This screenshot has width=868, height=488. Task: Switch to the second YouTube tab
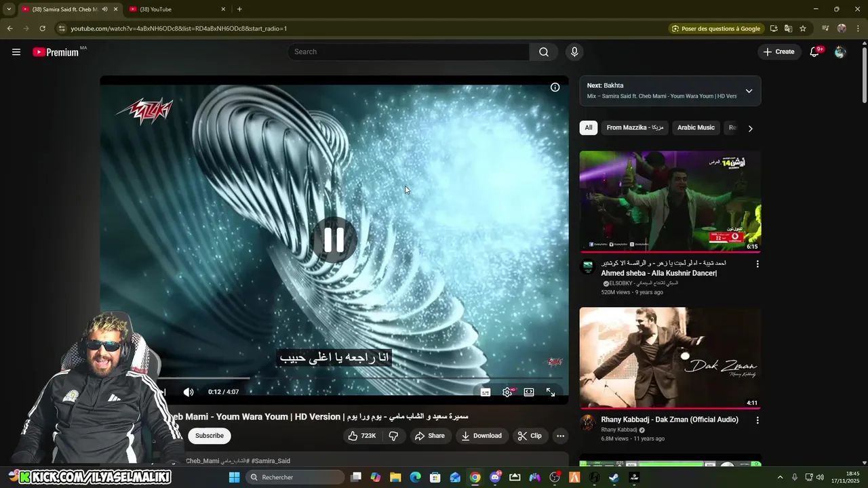[x=177, y=9]
